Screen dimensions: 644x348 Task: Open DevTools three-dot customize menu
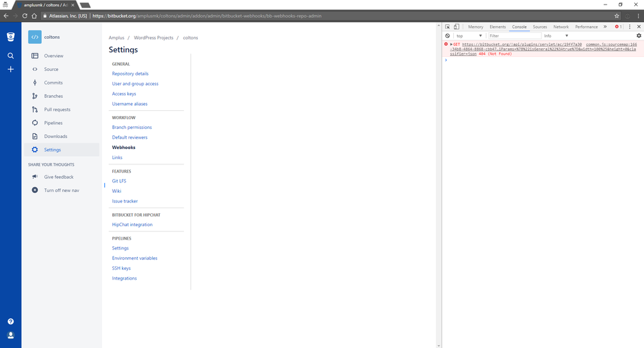(x=630, y=26)
